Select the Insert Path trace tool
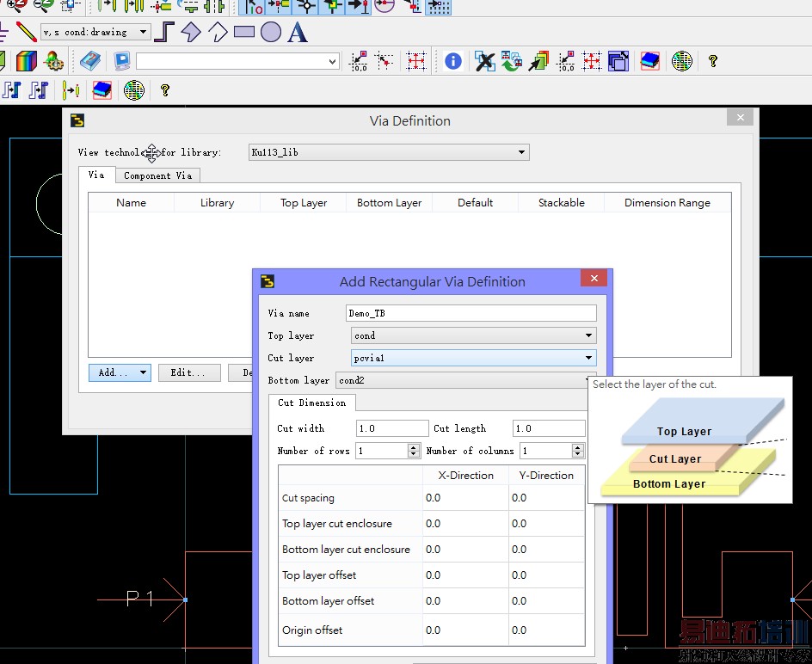The width and height of the screenshot is (812, 664). point(164,33)
